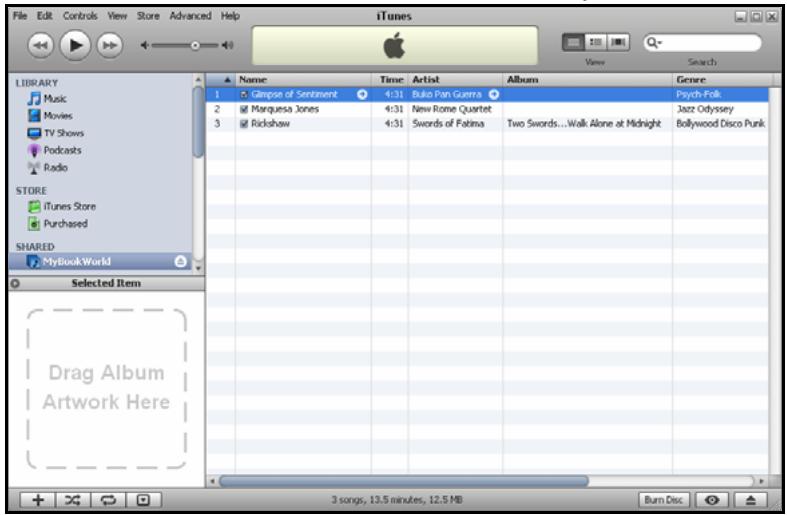Click genre Jazz Odyssey
Image resolution: width=787 pixels, height=515 pixels.
point(705,109)
